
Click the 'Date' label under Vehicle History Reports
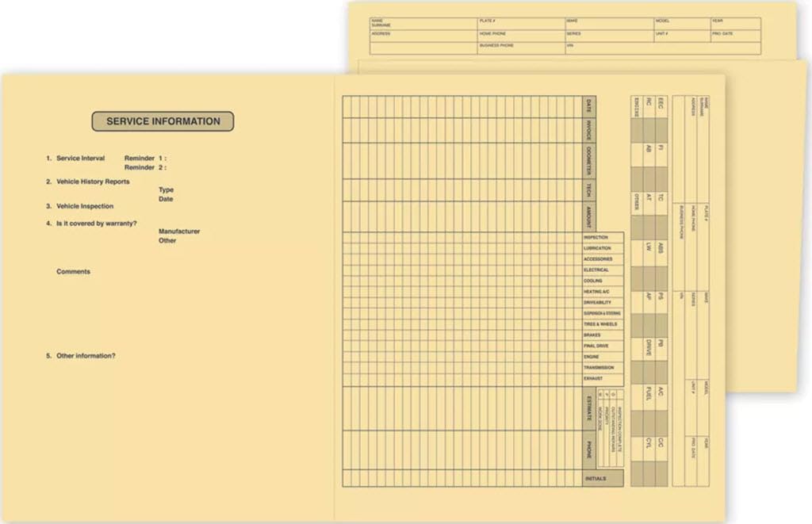tap(166, 199)
